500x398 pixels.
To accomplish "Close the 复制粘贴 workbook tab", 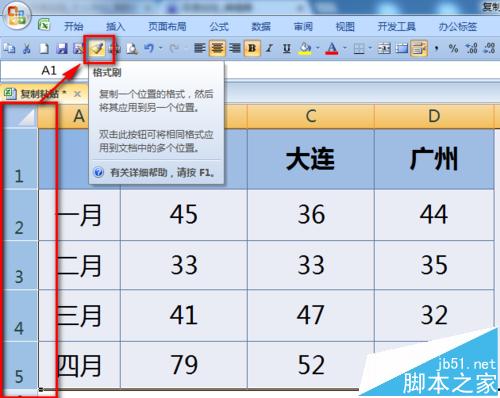I will 77,94.
